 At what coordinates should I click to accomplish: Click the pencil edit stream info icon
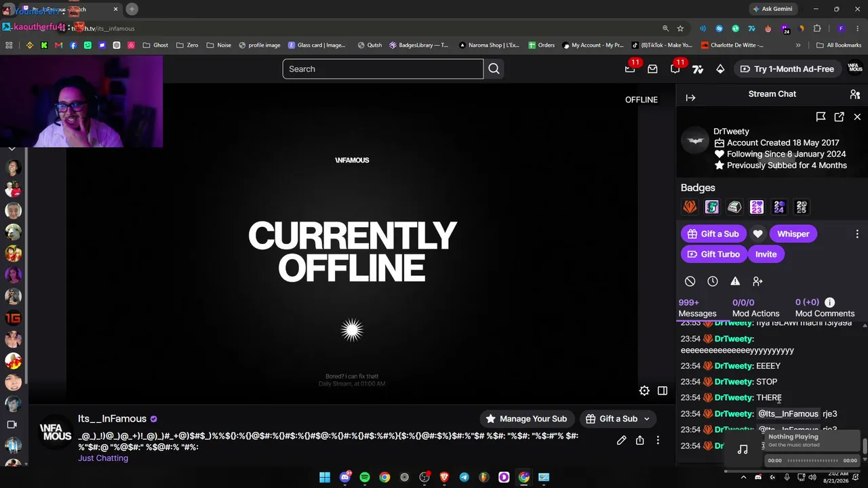point(621,441)
